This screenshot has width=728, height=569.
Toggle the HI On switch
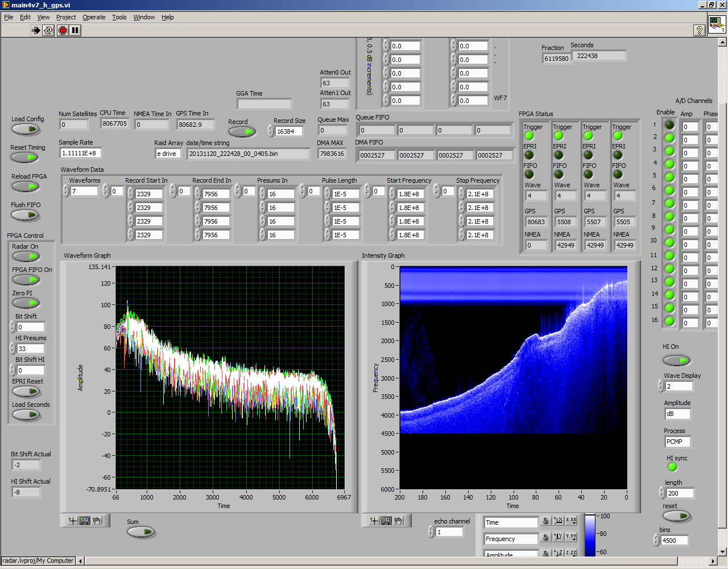[x=676, y=360]
